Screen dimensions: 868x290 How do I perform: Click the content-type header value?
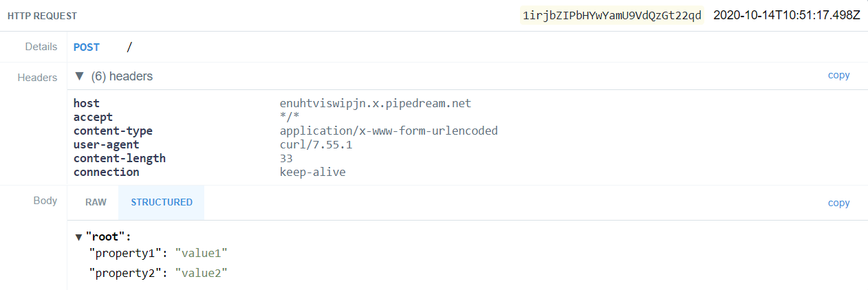[x=388, y=131]
